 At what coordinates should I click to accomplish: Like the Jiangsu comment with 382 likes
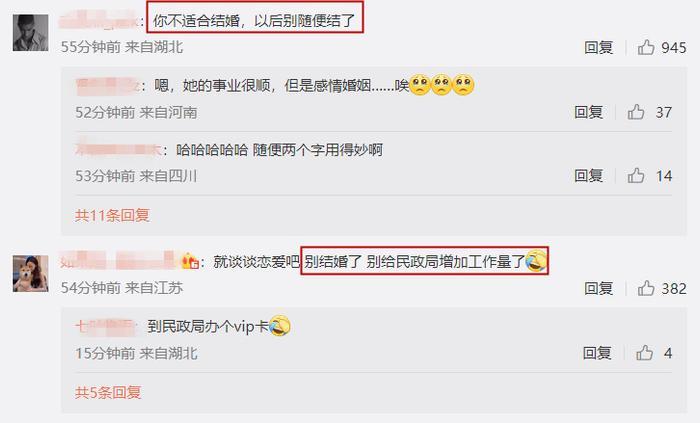(646, 288)
